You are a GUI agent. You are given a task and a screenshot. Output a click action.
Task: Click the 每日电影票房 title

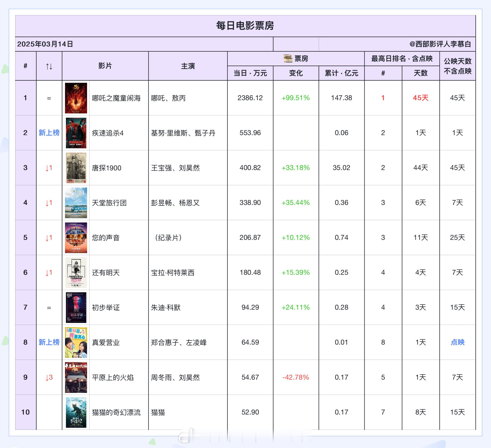[245, 26]
